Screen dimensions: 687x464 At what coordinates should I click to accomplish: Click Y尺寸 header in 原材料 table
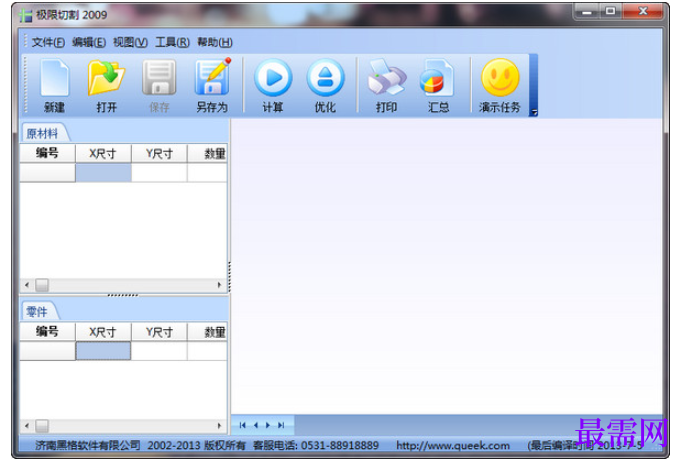[159, 153]
